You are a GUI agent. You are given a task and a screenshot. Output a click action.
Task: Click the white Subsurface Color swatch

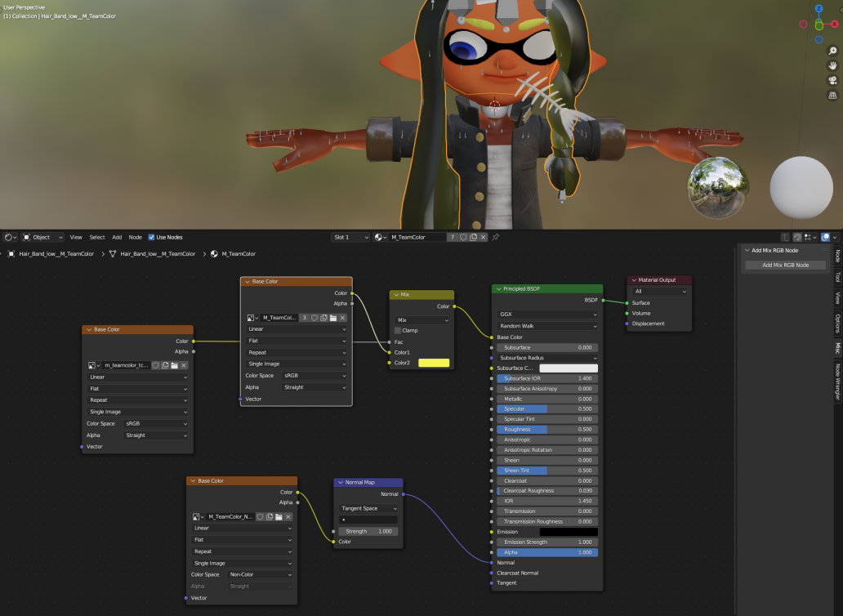pos(569,368)
